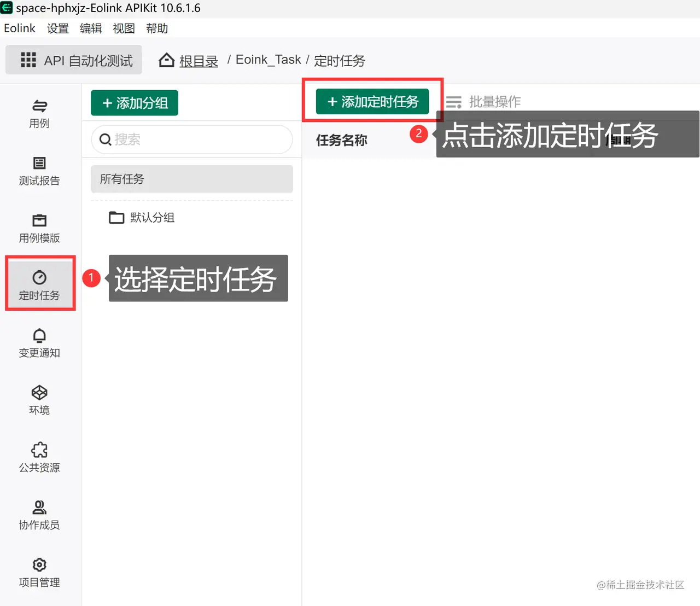Image resolution: width=700 pixels, height=606 pixels.
Task: Open the Eolink menu
Action: [x=20, y=28]
